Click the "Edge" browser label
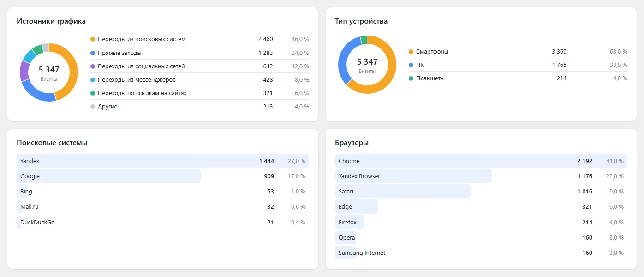Screen dimensions: 644x277 pyautogui.click(x=345, y=207)
